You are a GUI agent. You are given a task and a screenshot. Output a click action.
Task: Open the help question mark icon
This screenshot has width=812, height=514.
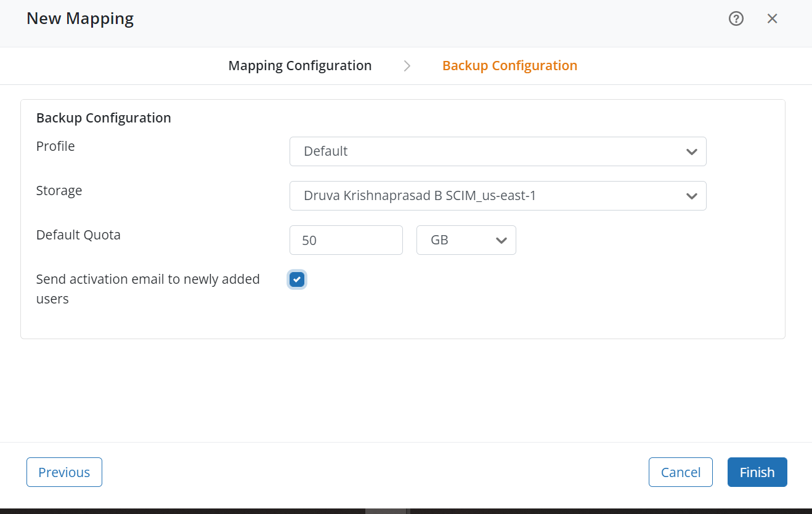coord(736,18)
